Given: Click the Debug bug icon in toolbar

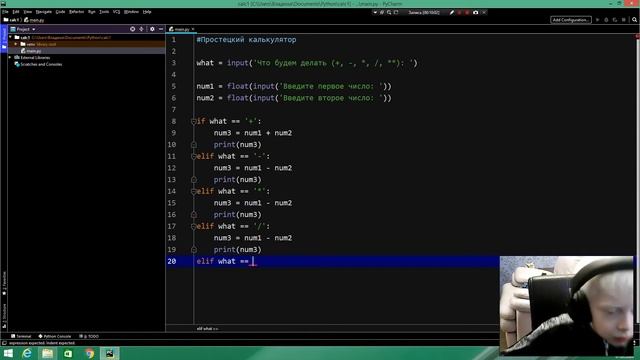Looking at the screenshot, I should [x=606, y=20].
